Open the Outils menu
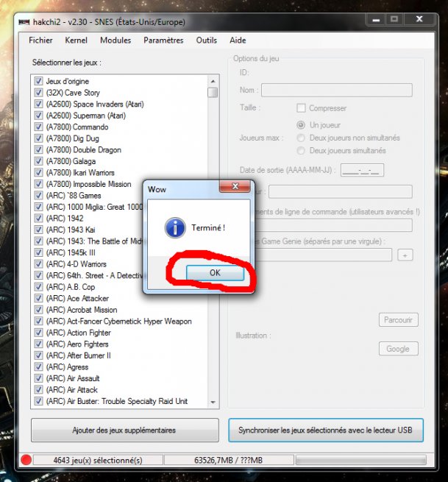The image size is (448, 482). [x=207, y=40]
